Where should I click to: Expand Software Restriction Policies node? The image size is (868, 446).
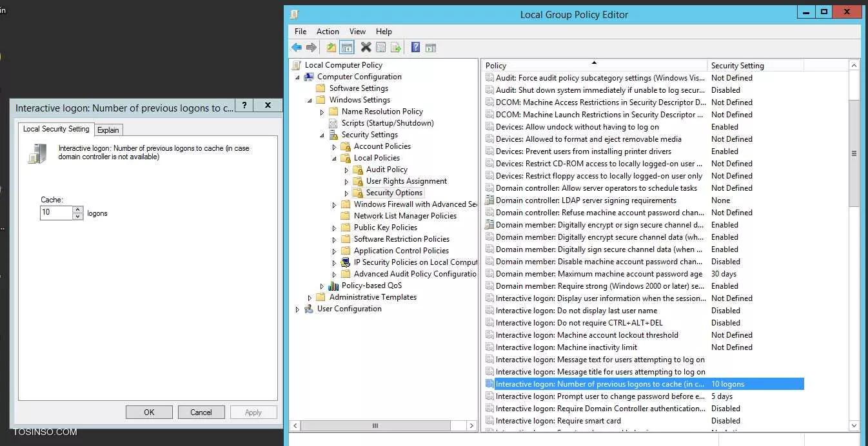(x=335, y=240)
